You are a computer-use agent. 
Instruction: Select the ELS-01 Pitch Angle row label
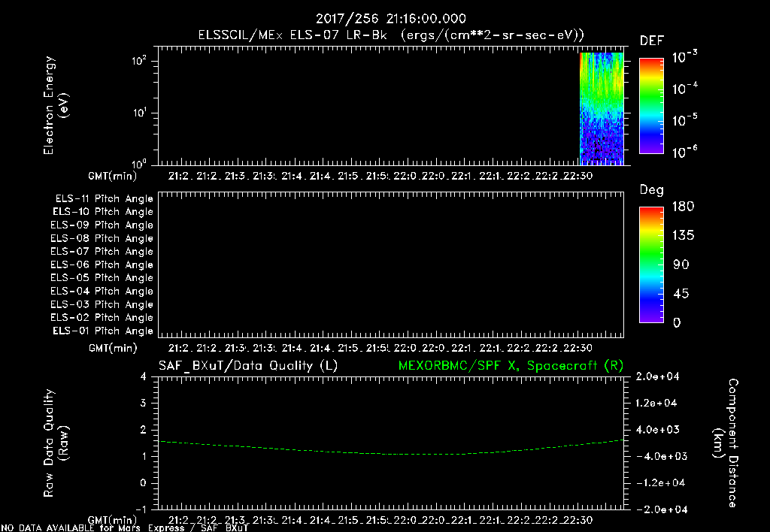pyautogui.click(x=103, y=331)
